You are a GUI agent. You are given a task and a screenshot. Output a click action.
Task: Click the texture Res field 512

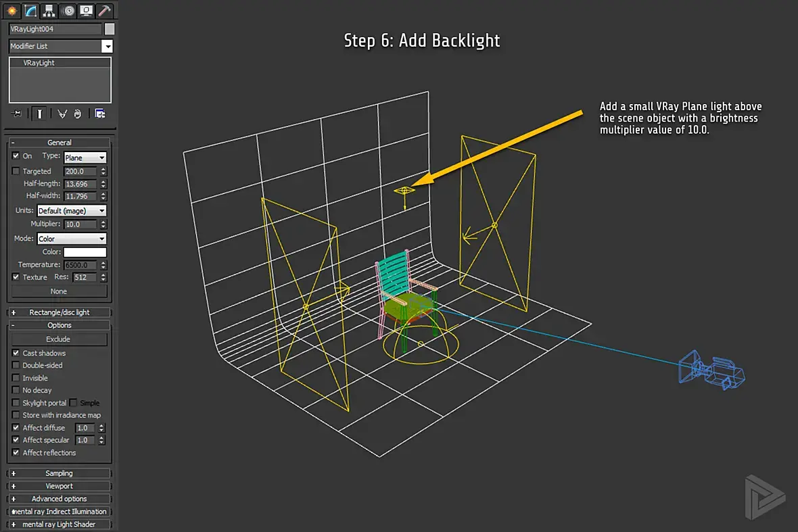85,277
